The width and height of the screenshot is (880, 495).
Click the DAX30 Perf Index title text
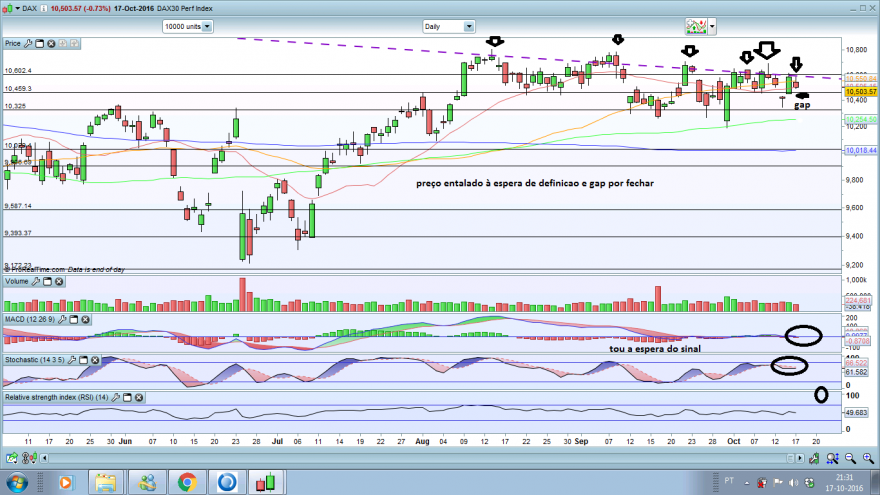point(185,8)
